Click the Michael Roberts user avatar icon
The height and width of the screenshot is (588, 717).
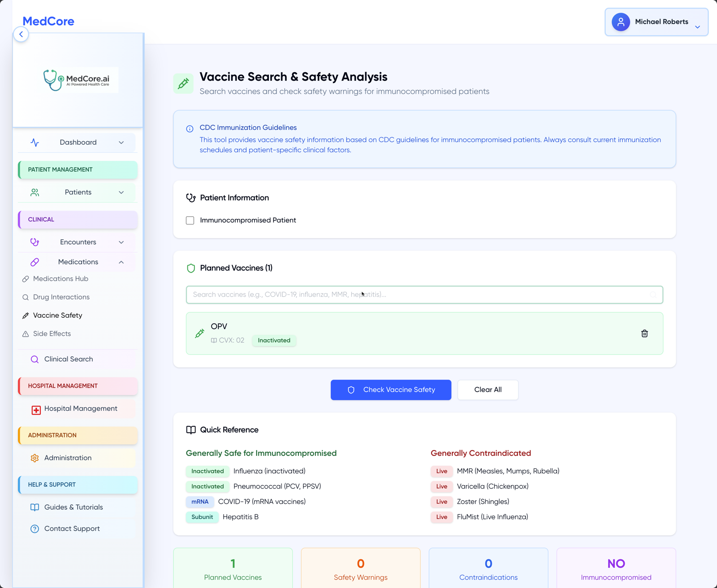point(621,22)
